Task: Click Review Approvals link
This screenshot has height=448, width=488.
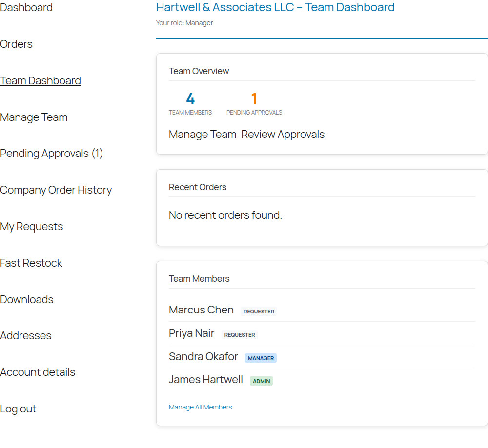Action: point(283,135)
